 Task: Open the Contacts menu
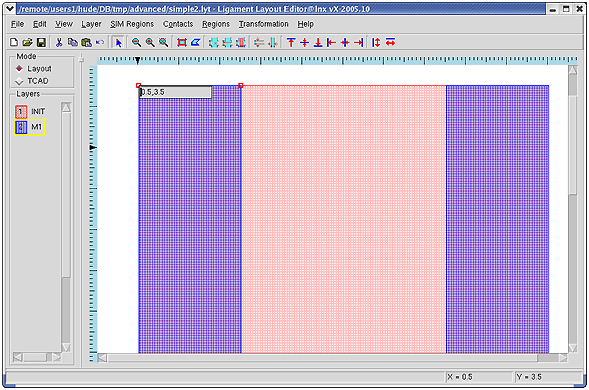coord(178,24)
